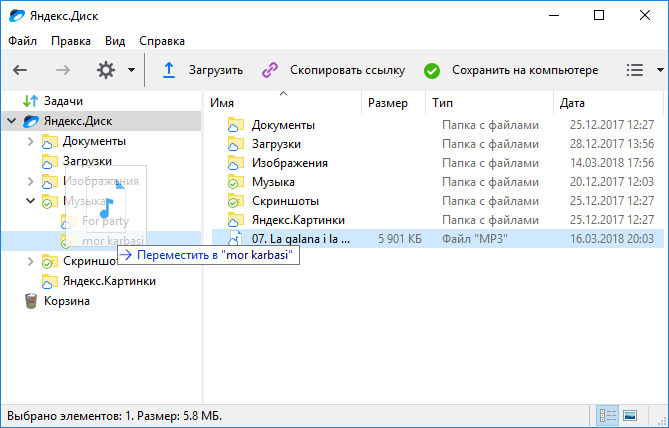Collapse the Яндекс.Диск tree node
Screen dimensions: 669x428
11,121
